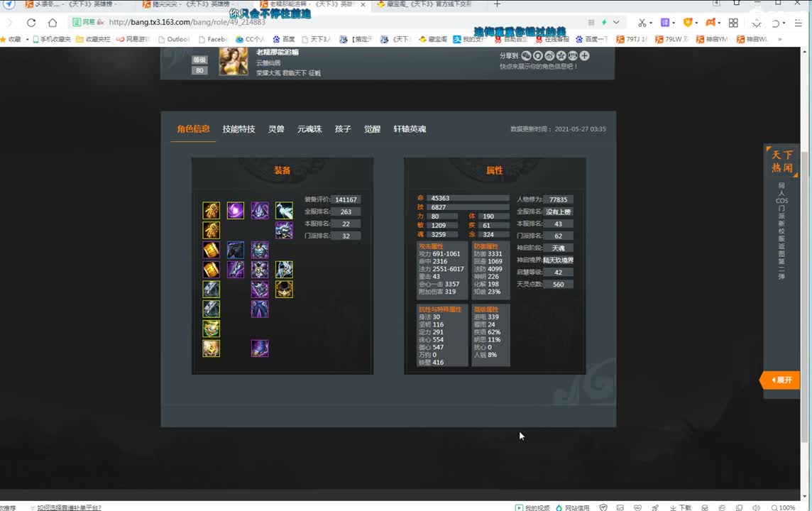Adjust page zoom 100% control
This screenshot has height=511, width=812.
[x=783, y=507]
